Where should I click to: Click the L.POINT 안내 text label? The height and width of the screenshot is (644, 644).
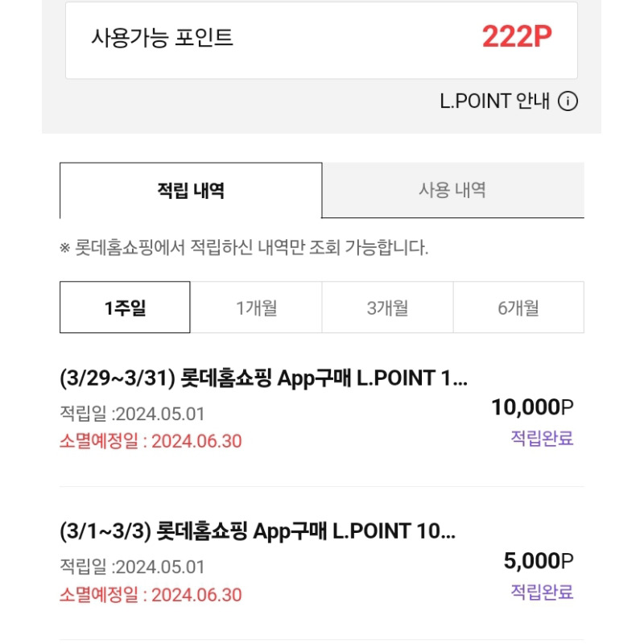point(495,102)
